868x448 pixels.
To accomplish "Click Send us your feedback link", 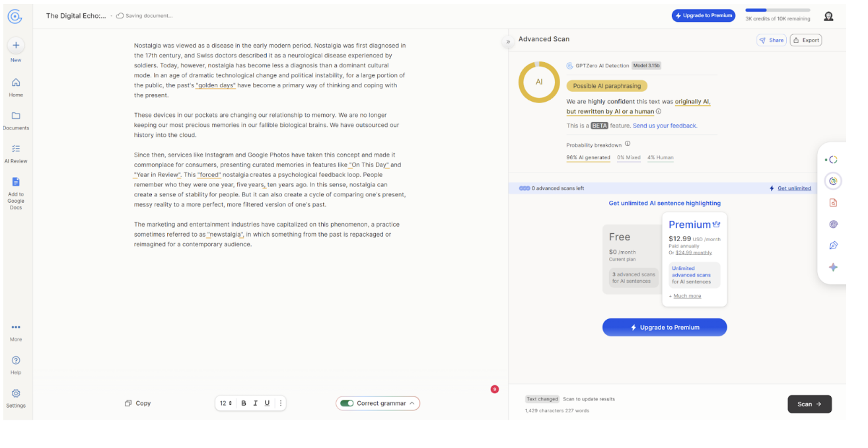I will (665, 126).
